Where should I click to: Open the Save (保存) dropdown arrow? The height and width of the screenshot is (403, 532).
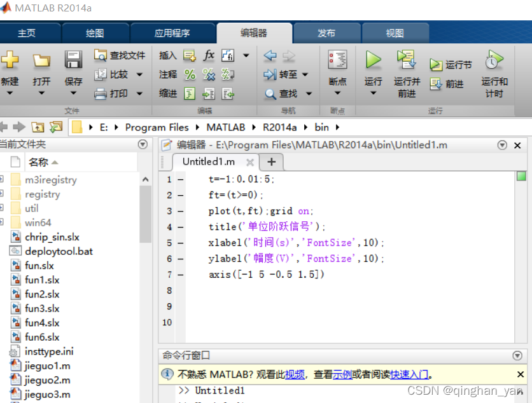pos(73,93)
